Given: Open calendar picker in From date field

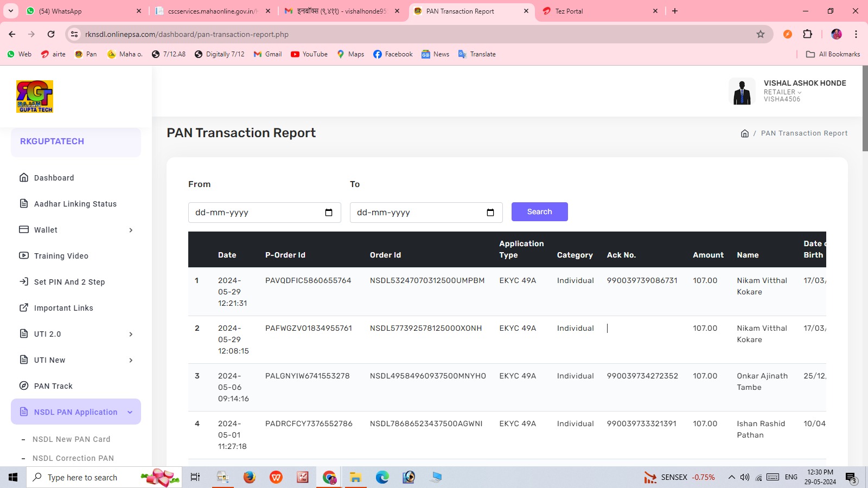Looking at the screenshot, I should point(329,213).
